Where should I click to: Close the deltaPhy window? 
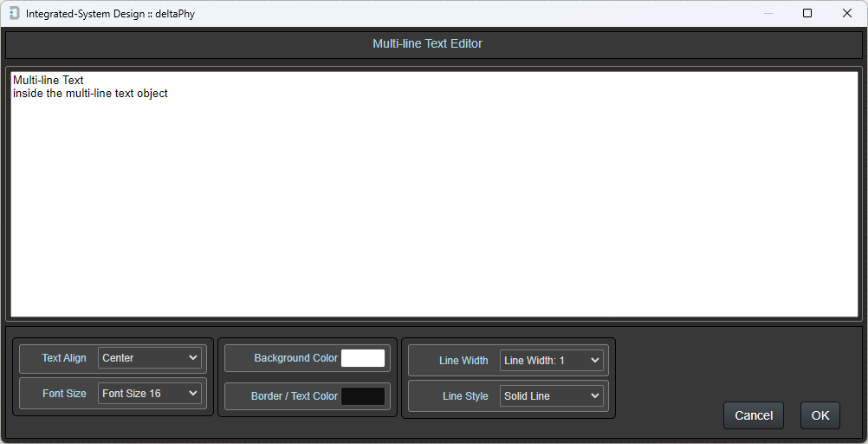(847, 13)
